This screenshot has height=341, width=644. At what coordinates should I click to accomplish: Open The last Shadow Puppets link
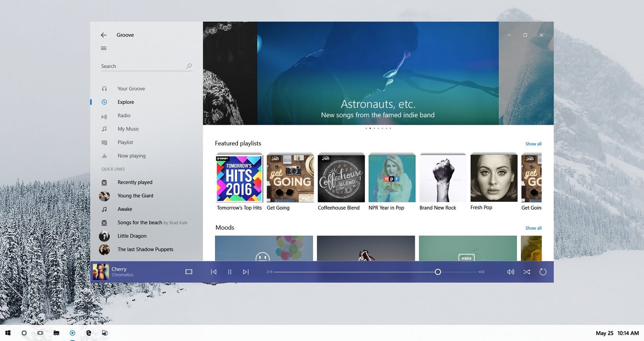click(145, 249)
